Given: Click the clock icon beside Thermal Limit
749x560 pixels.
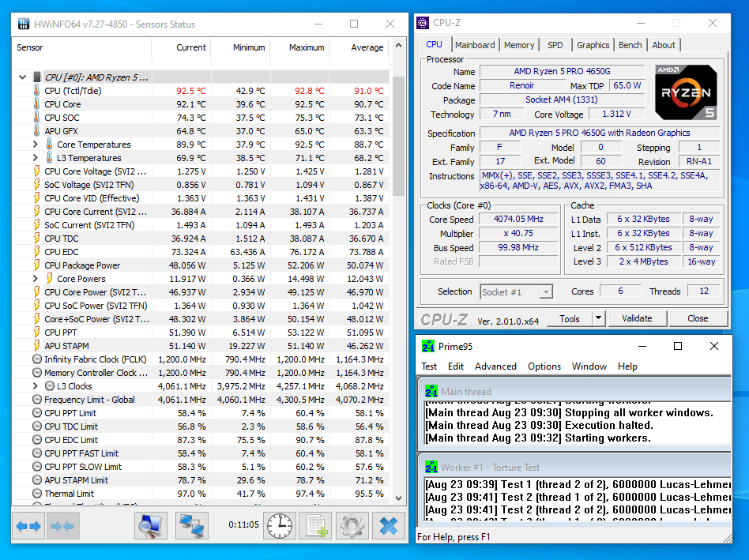Looking at the screenshot, I should 37,493.
